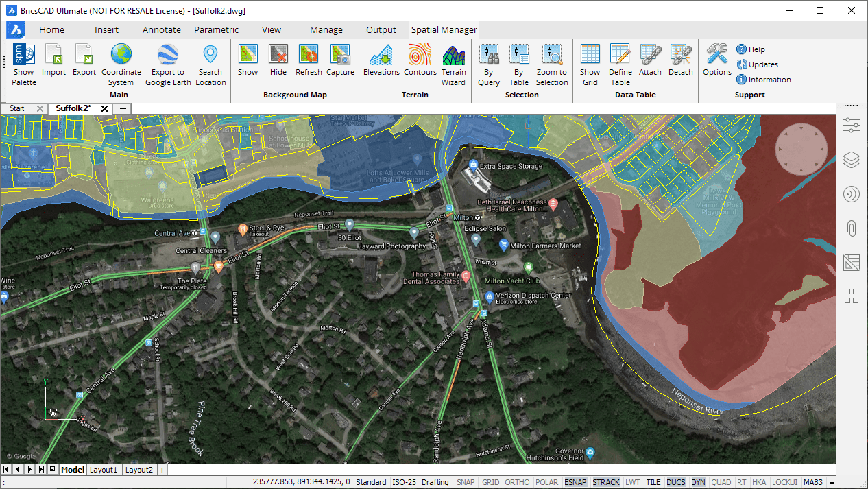The image size is (868, 489).
Task: Toggle POLAR tracking
Action: (x=546, y=482)
